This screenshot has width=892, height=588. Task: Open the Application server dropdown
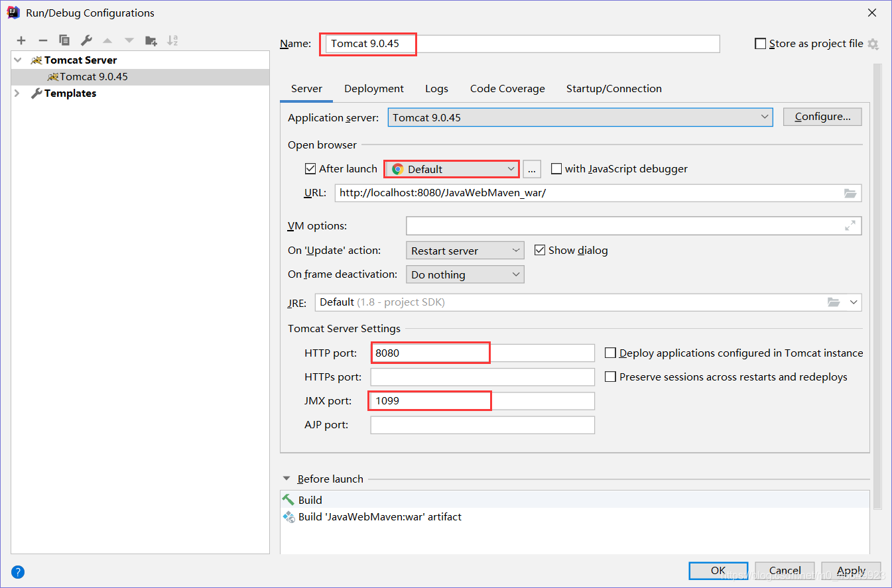580,117
